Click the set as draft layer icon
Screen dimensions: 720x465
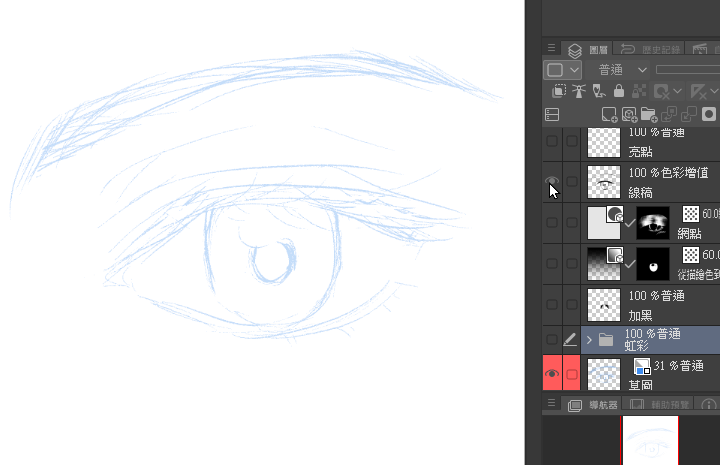pyautogui.click(x=598, y=91)
